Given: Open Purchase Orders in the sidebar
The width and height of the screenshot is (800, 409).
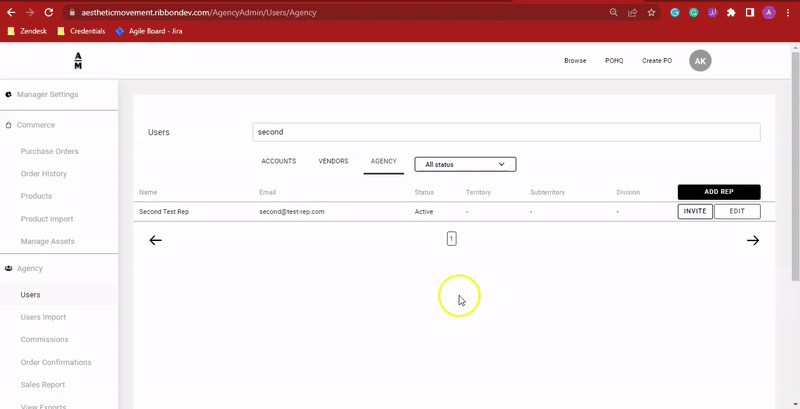Looking at the screenshot, I should 49,151.
